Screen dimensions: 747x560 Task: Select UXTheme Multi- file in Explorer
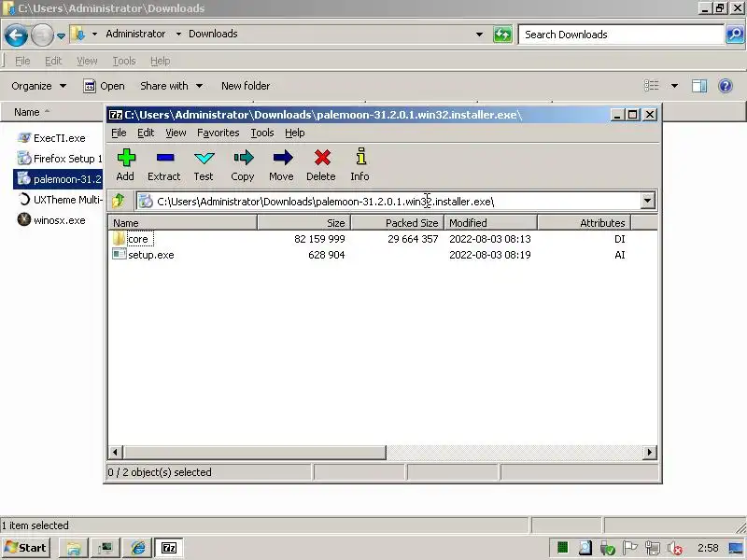click(60, 200)
